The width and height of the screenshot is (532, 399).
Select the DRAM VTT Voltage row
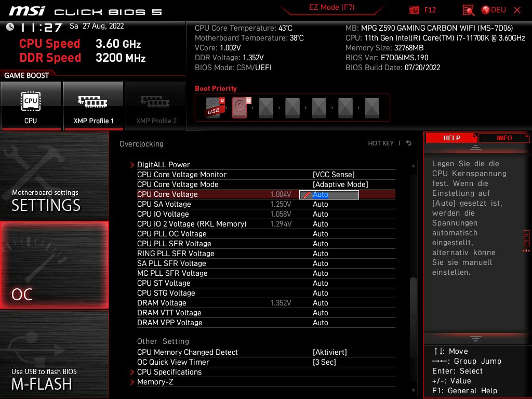pyautogui.click(x=266, y=313)
